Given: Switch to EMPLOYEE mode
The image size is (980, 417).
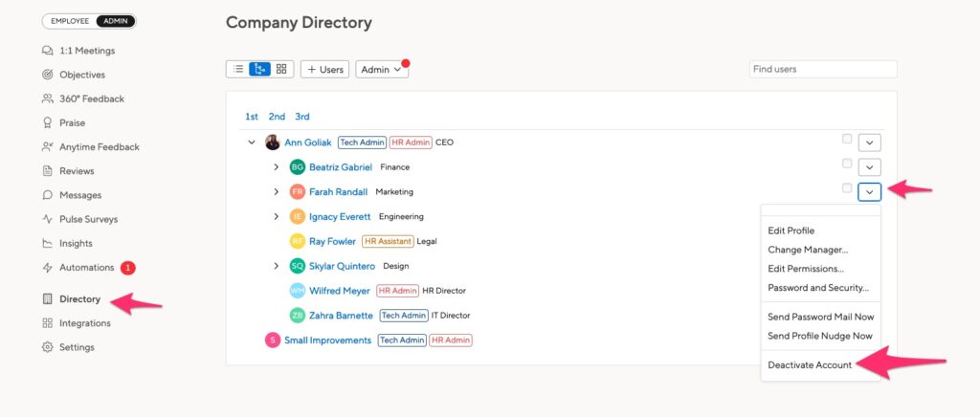Looking at the screenshot, I should (x=69, y=21).
